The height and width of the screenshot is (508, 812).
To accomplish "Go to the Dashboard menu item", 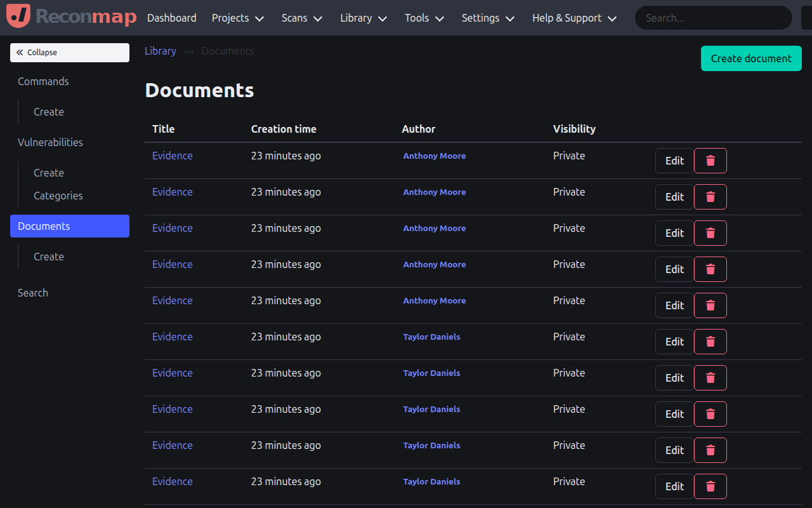I will (171, 18).
